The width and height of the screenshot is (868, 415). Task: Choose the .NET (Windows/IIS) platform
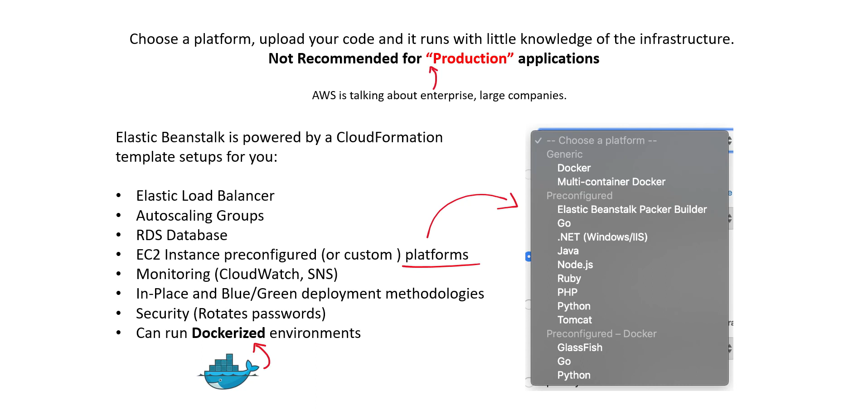[x=602, y=237]
